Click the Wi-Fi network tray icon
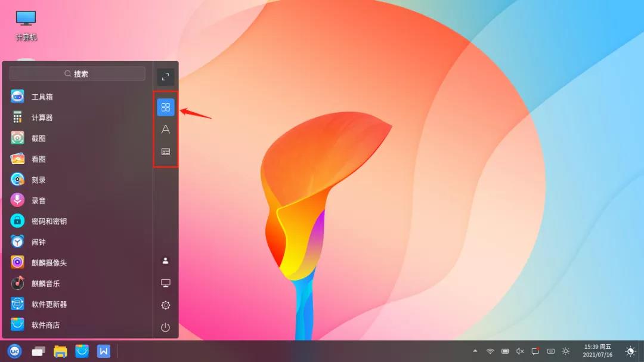Screen dimensions: 644x362 click(x=490, y=351)
